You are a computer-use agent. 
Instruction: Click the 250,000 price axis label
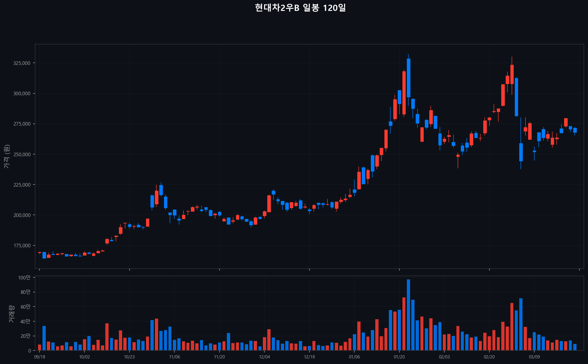22,154
